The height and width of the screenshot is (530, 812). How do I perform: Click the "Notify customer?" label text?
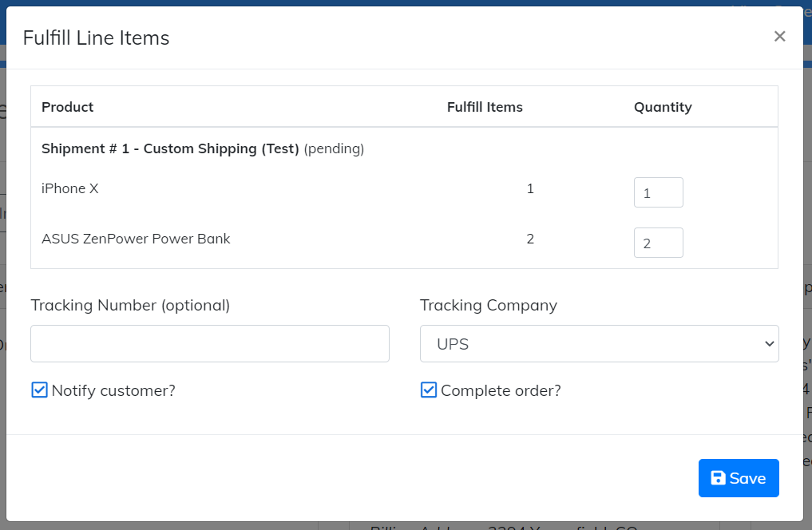pos(113,390)
